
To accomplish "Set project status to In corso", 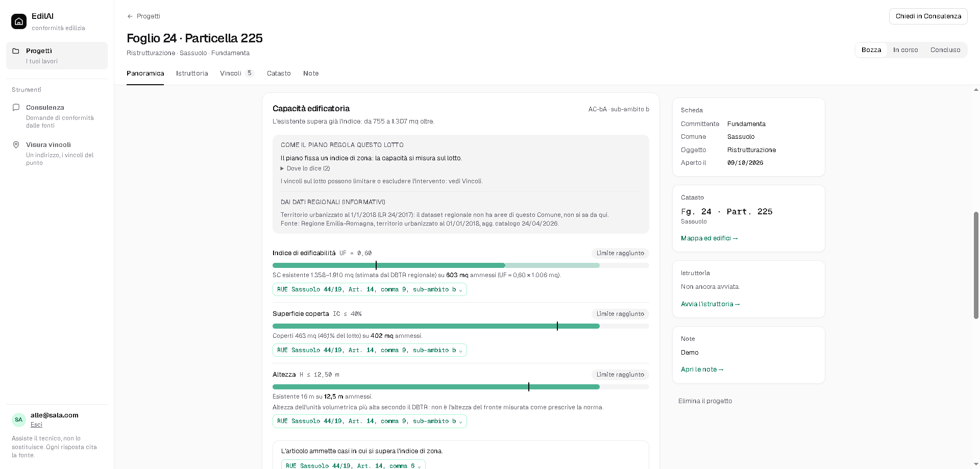I will coord(905,50).
